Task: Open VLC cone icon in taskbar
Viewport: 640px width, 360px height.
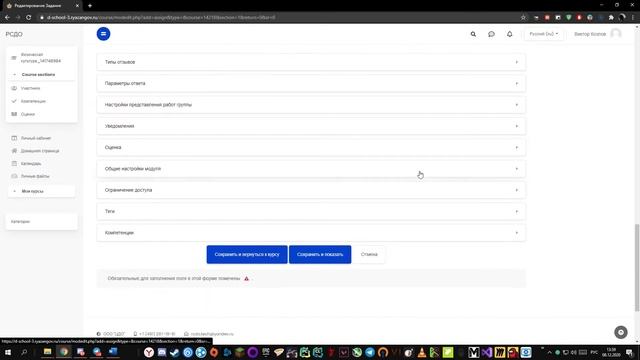Action: click(x=422, y=352)
